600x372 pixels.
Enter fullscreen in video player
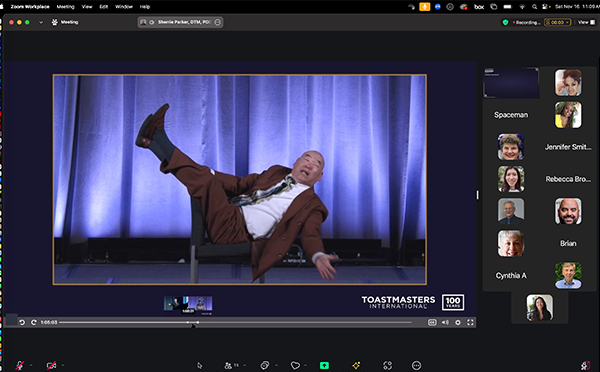pos(470,323)
